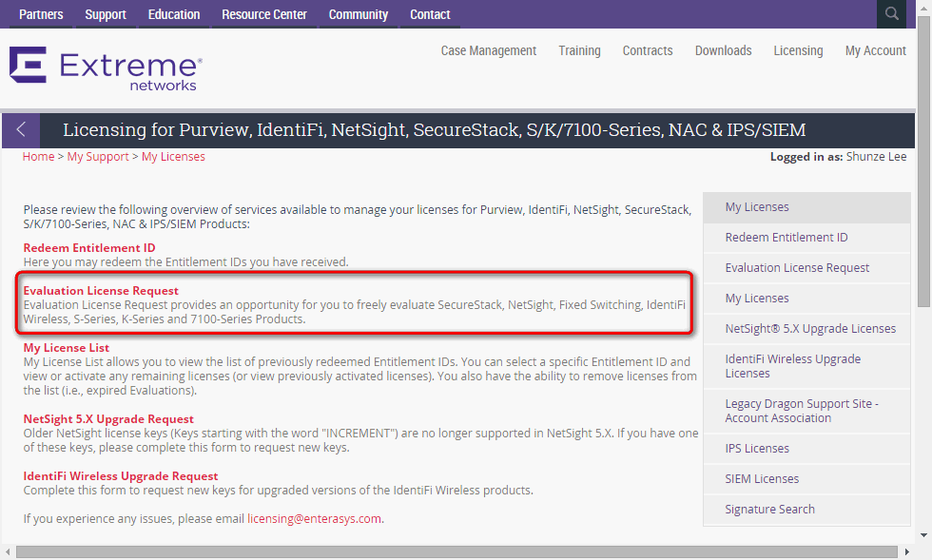Select My Licenses below Evaluation License Request in sidebar
This screenshot has width=932, height=560.
coord(806,298)
